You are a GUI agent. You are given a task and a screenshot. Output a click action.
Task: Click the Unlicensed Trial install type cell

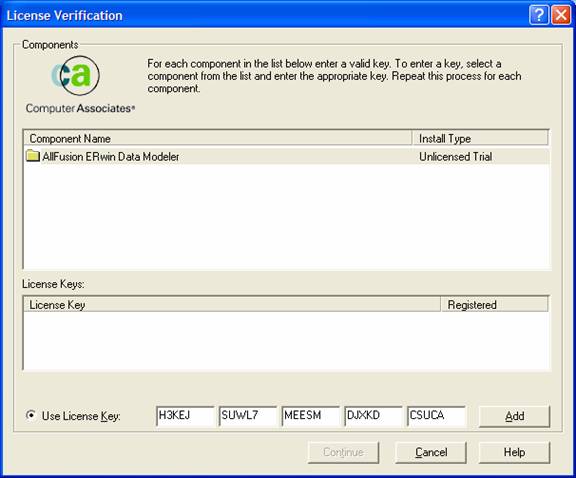click(x=456, y=157)
